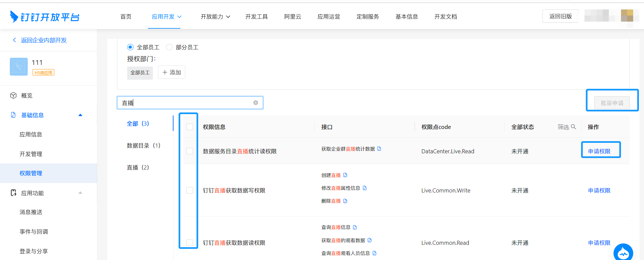Open 应用运营 in top navigation
This screenshot has height=260, width=644.
tap(329, 17)
